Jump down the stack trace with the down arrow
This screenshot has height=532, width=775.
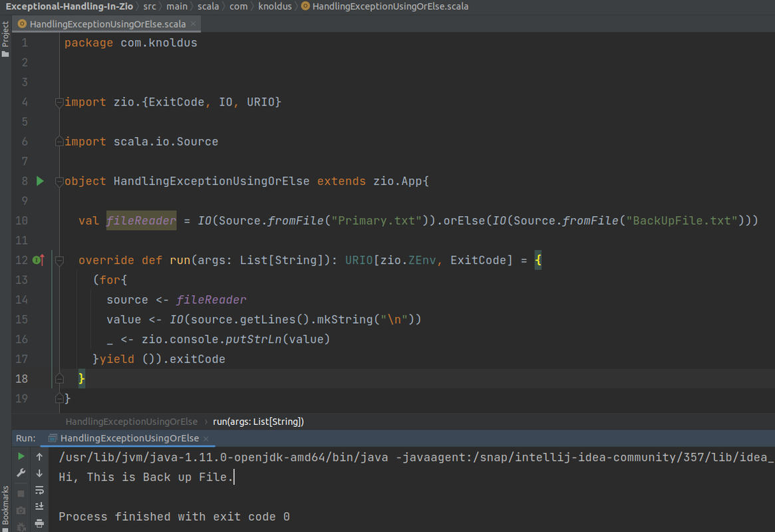point(39,473)
